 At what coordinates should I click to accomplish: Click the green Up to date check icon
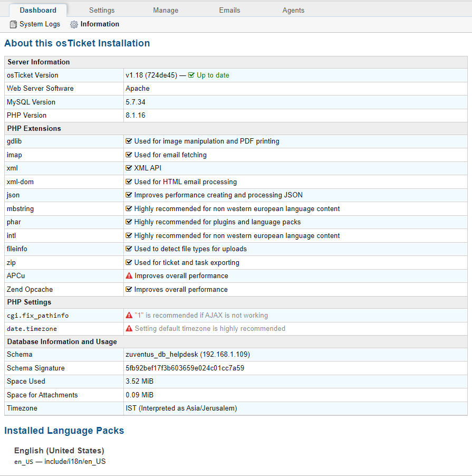pyautogui.click(x=191, y=75)
